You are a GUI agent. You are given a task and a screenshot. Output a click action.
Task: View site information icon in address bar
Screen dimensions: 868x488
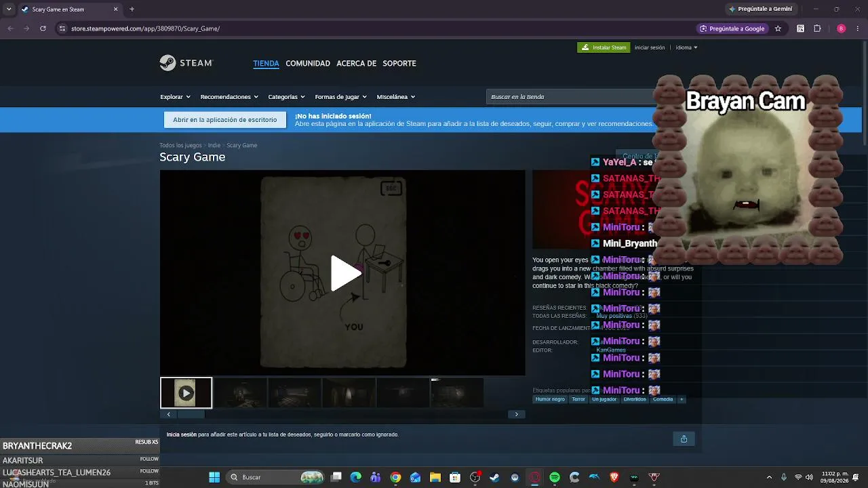pyautogui.click(x=62, y=28)
